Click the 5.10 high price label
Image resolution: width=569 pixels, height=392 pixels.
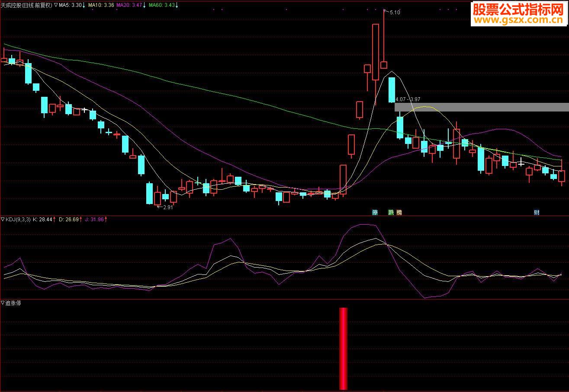pos(395,13)
